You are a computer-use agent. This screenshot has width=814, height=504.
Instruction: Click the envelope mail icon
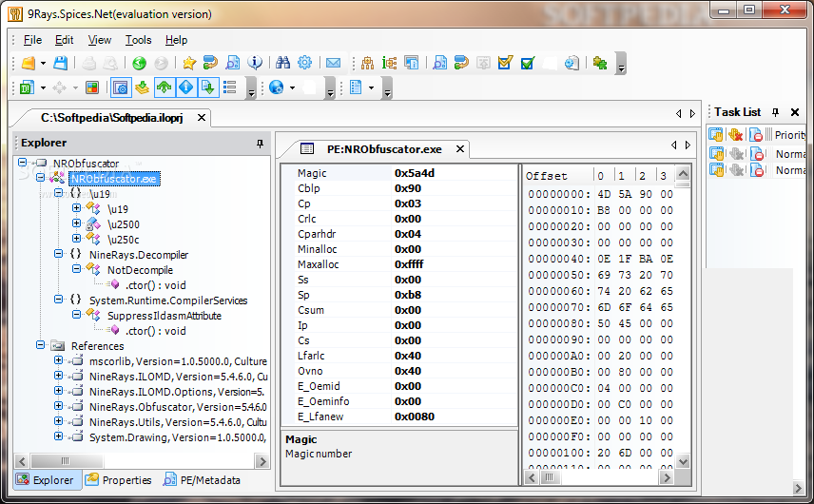(x=333, y=64)
